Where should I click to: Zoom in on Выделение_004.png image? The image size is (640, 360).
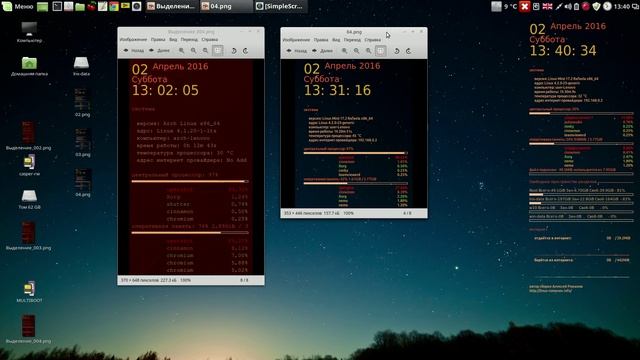(181, 51)
